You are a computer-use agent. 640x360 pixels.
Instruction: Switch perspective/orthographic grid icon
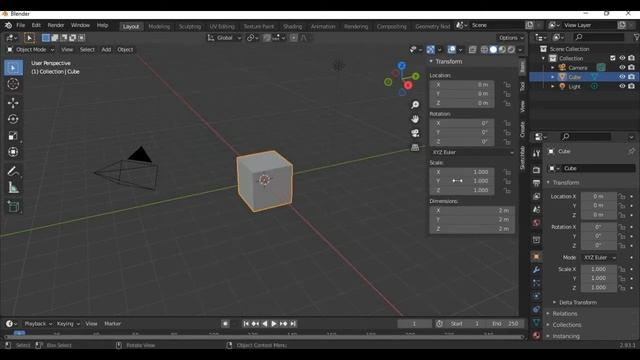415,147
